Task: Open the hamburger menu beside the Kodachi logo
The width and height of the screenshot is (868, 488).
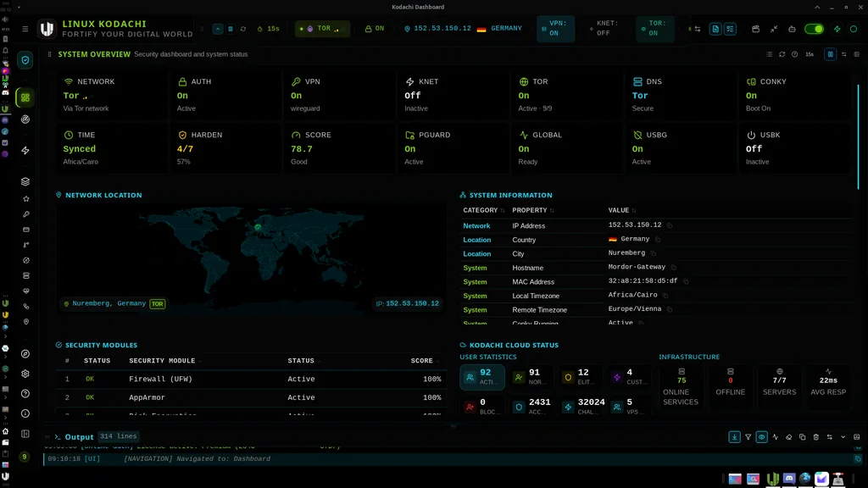Action: (25, 29)
